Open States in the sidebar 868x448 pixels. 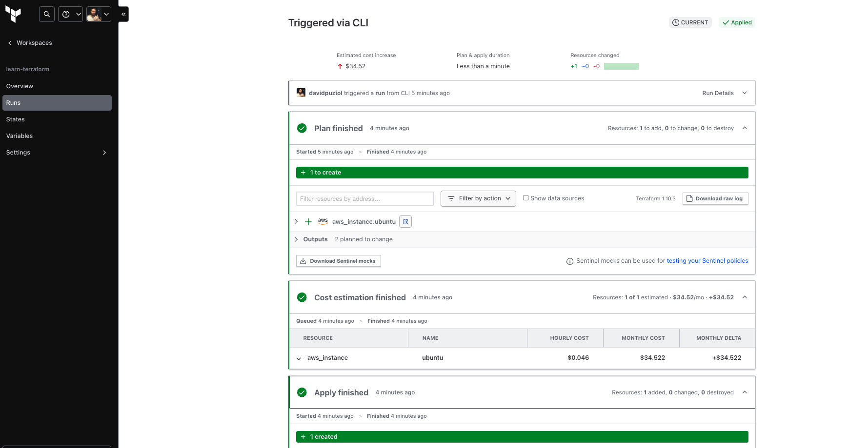pyautogui.click(x=16, y=119)
